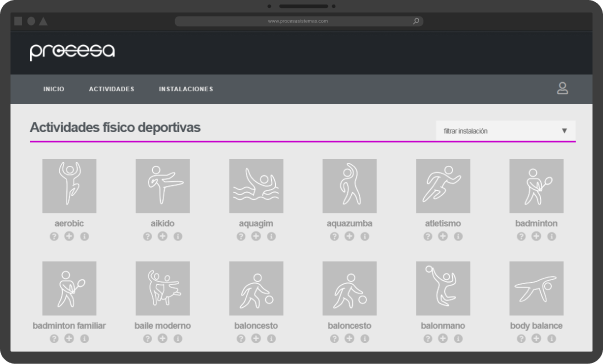Click the info icon under aerobic
Viewport: 603px width, 364px height.
pyautogui.click(x=85, y=236)
